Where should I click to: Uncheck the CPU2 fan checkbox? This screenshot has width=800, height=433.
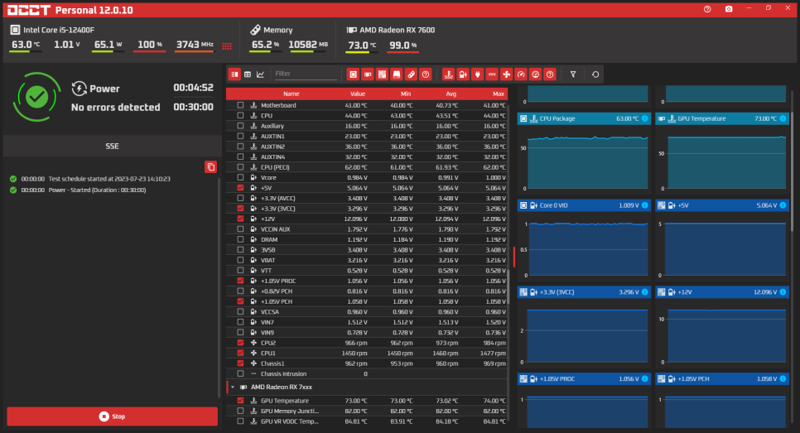pyautogui.click(x=240, y=343)
